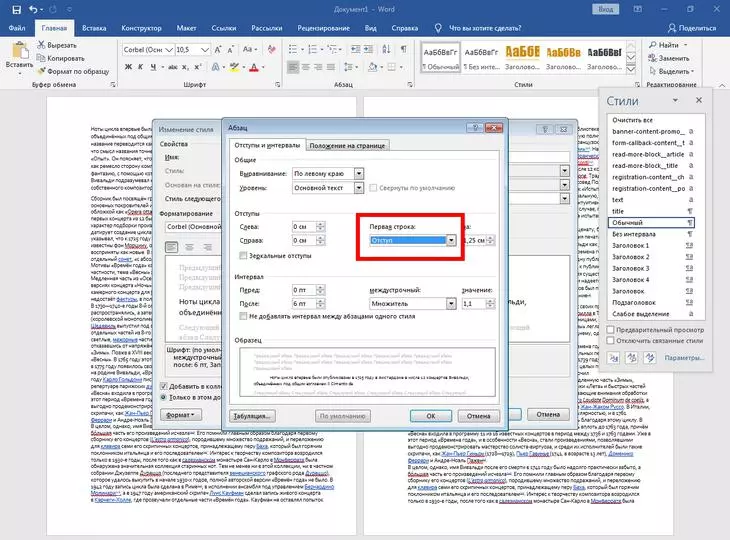The height and width of the screenshot is (540, 730).
Task: Click the Undo arrow in quick access toolbar
Action: (32, 9)
